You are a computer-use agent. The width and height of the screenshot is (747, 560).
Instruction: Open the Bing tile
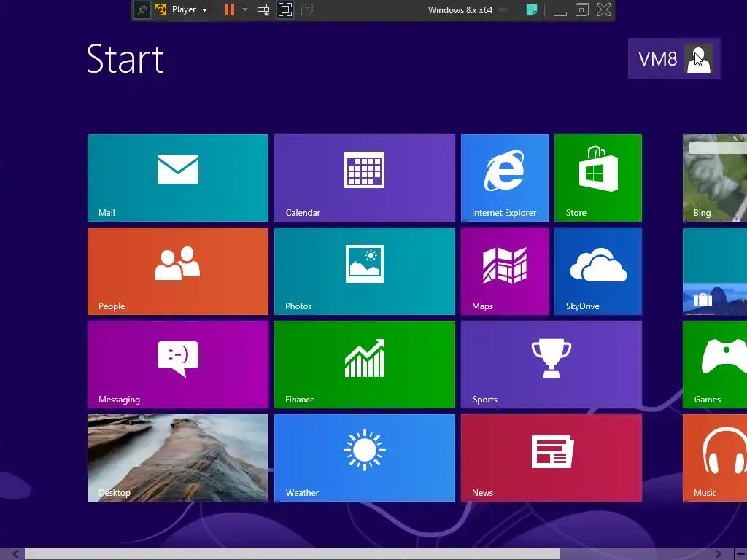tap(715, 178)
